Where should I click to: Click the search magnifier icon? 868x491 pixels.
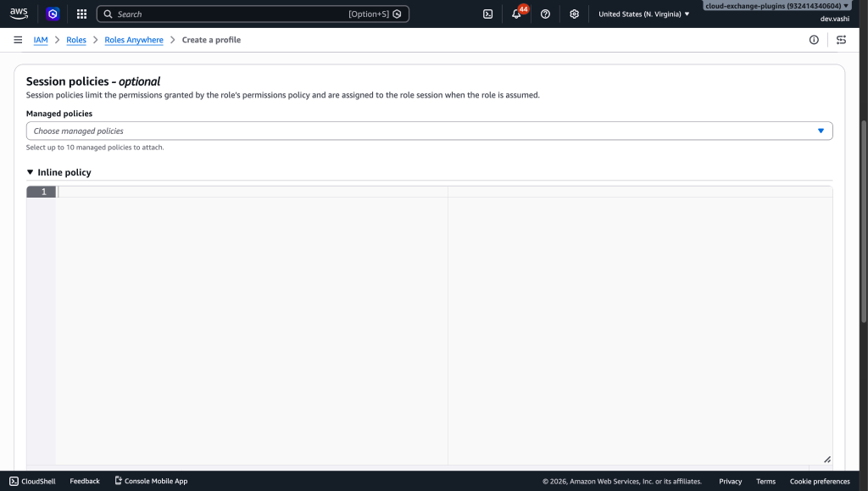coord(108,14)
